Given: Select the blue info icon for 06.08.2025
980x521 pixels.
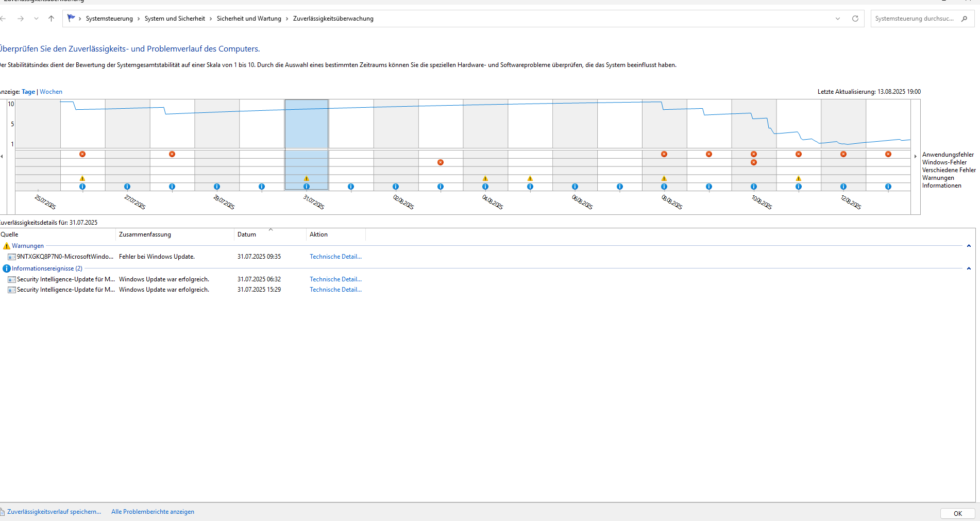Looking at the screenshot, I should click(575, 187).
